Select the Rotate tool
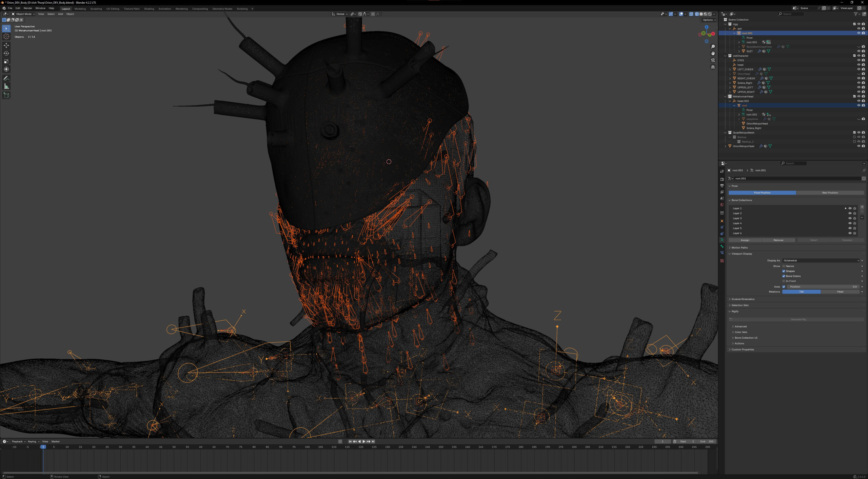The image size is (868, 479). click(x=6, y=53)
